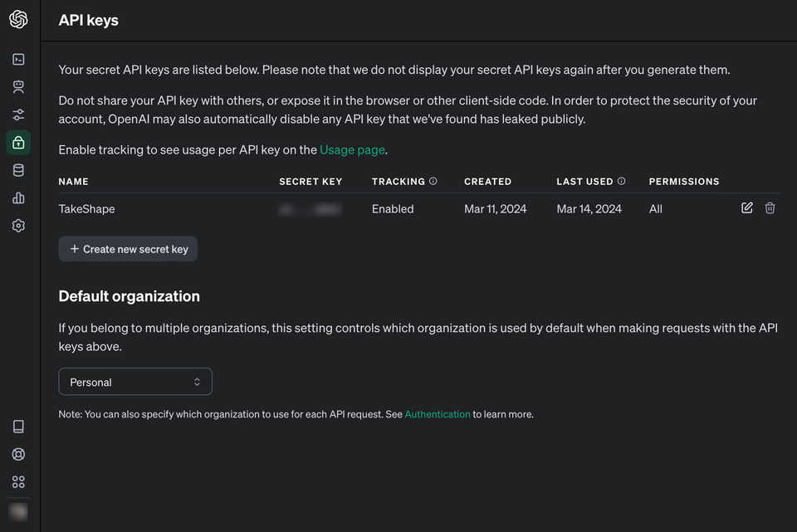The width and height of the screenshot is (797, 532).
Task: Open the profile avatar at the sidebar bottom
Action: pos(18,512)
